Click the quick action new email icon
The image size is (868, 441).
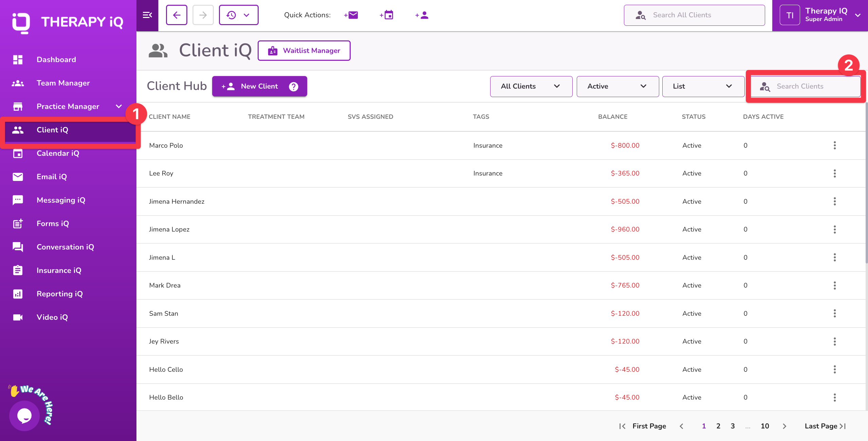click(x=351, y=15)
